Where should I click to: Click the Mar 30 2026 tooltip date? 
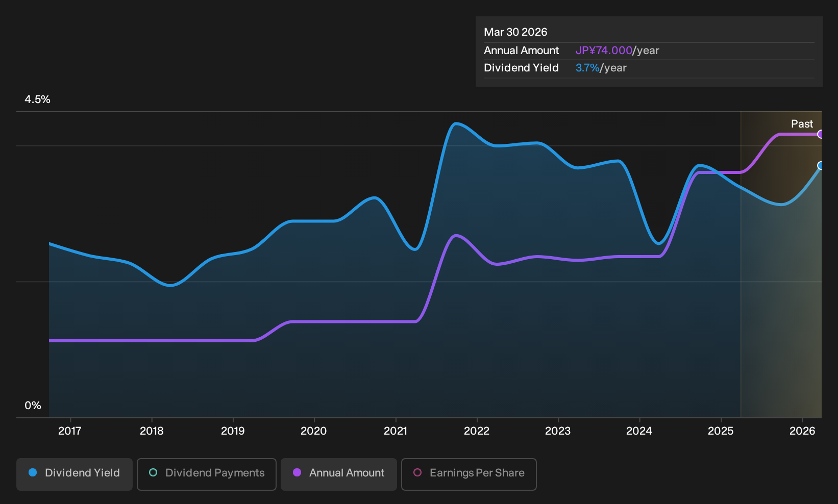(515, 32)
